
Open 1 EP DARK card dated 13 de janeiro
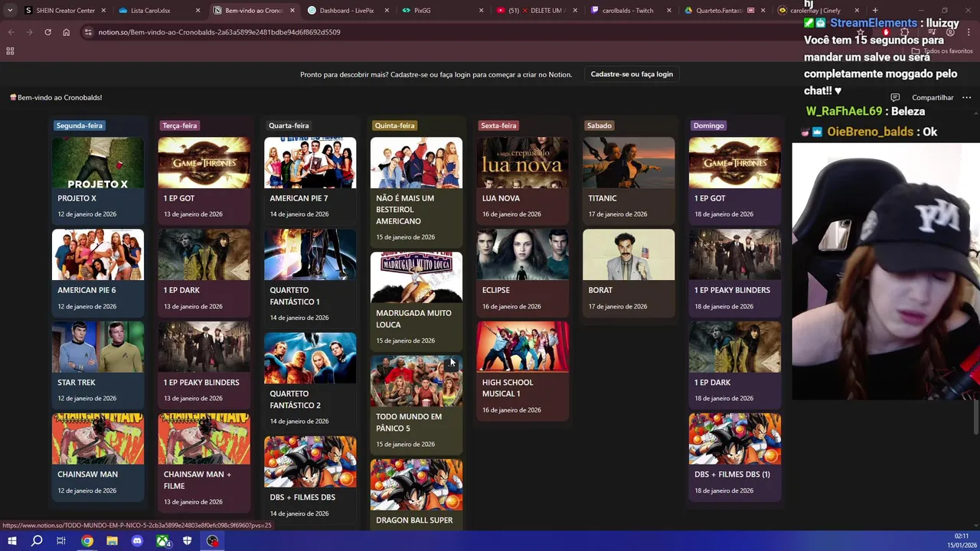[x=204, y=272]
